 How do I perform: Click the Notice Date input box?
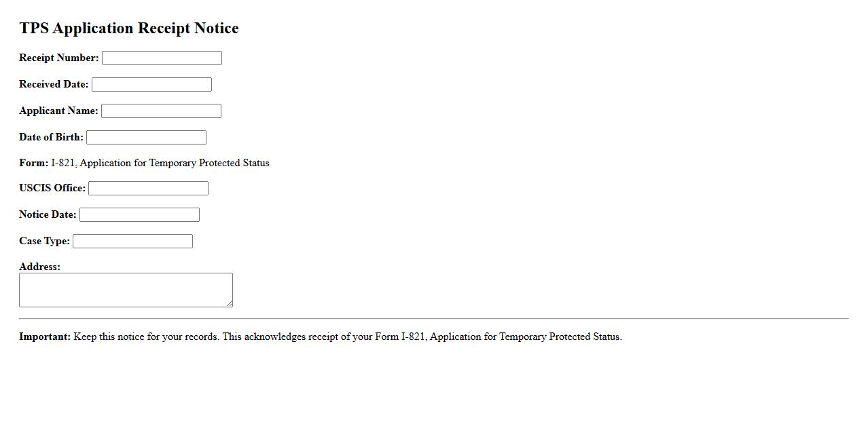(139, 215)
